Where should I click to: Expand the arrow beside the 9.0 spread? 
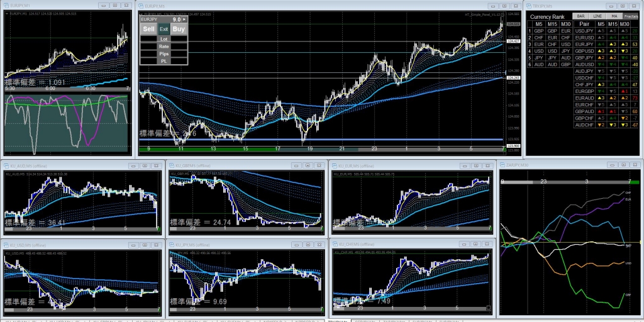[x=184, y=20]
